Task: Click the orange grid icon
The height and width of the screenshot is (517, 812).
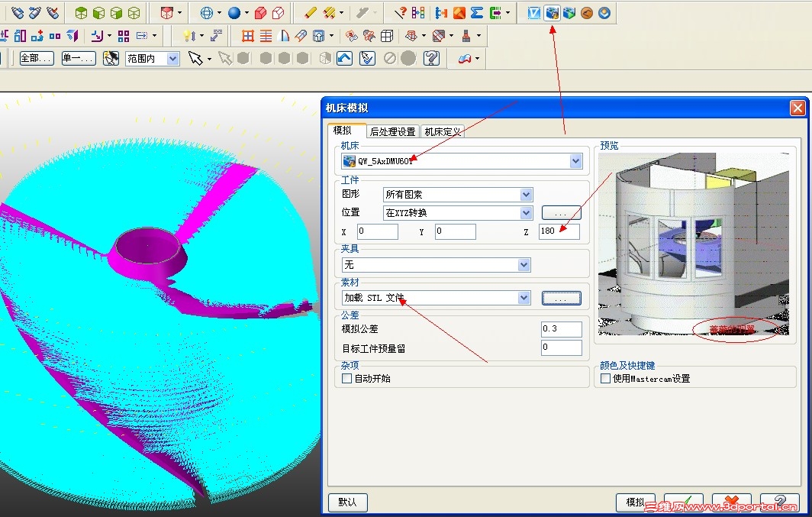Action: coord(248,36)
